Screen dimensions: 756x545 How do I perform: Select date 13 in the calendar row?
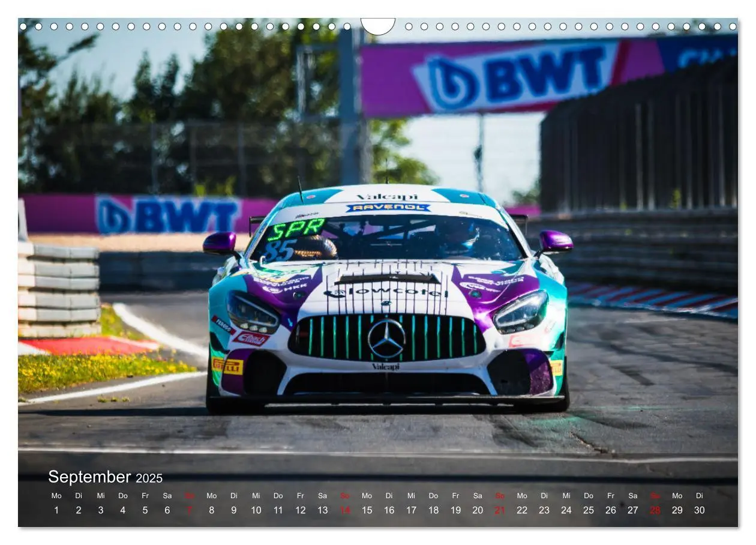(323, 510)
